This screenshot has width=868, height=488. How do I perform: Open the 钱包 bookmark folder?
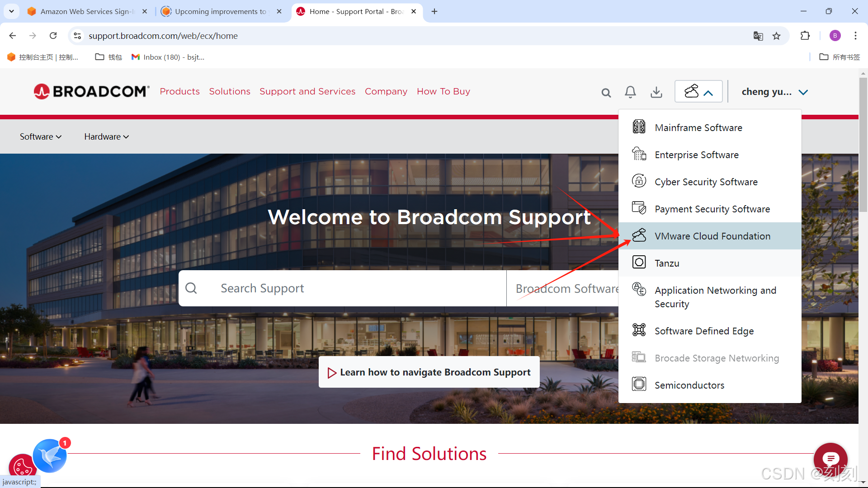click(108, 57)
